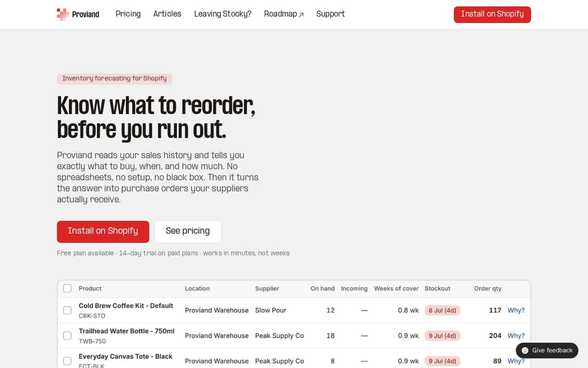The image size is (588, 368).
Task: Open the Leaving Stocky? nav item
Action: 222,14
